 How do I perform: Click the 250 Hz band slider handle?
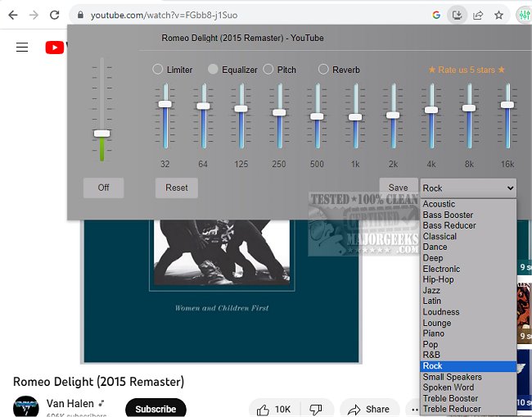(279, 112)
